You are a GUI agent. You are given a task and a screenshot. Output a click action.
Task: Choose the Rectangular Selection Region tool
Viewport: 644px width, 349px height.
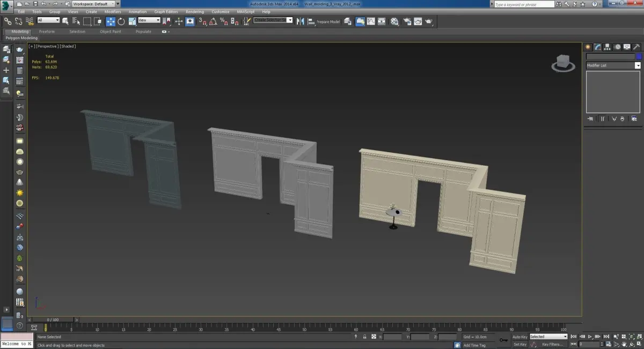[x=87, y=21]
